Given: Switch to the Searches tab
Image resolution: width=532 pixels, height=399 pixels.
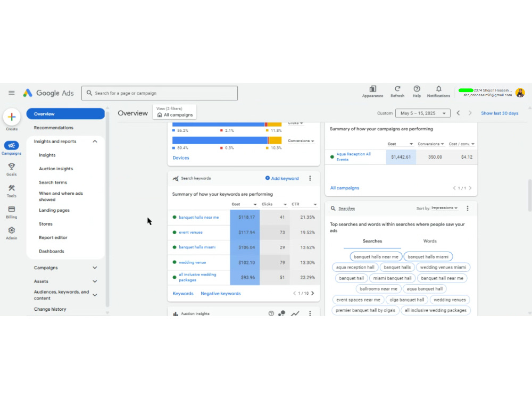Looking at the screenshot, I should (x=372, y=241).
